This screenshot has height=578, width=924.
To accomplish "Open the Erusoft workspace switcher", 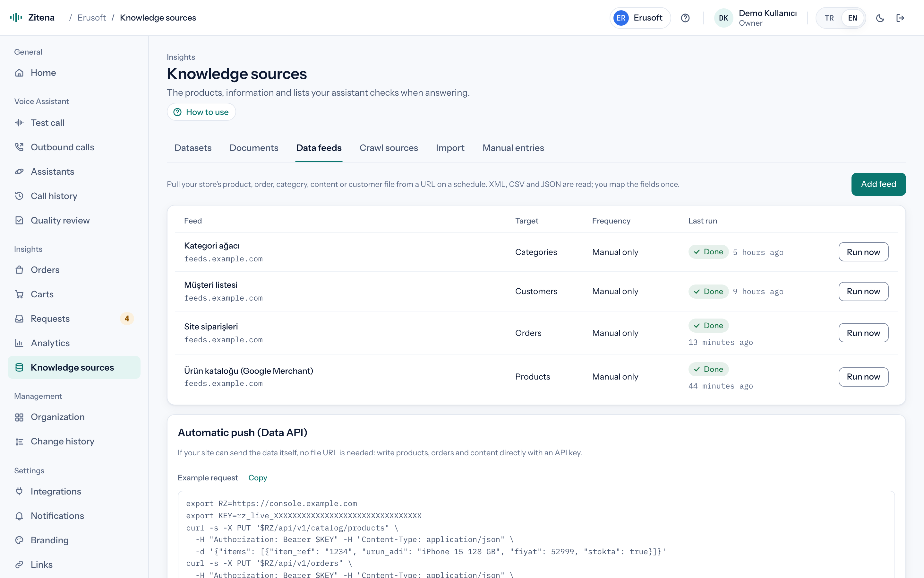I will pyautogui.click(x=640, y=18).
